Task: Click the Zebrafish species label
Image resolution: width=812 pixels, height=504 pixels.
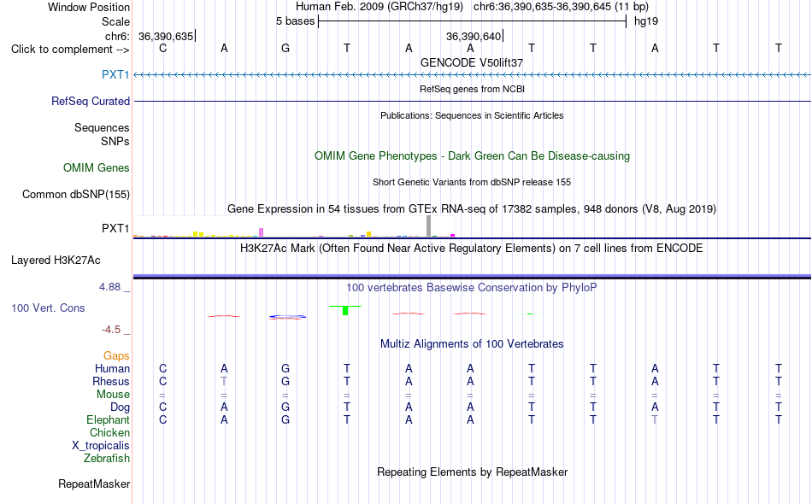Action: click(x=107, y=459)
